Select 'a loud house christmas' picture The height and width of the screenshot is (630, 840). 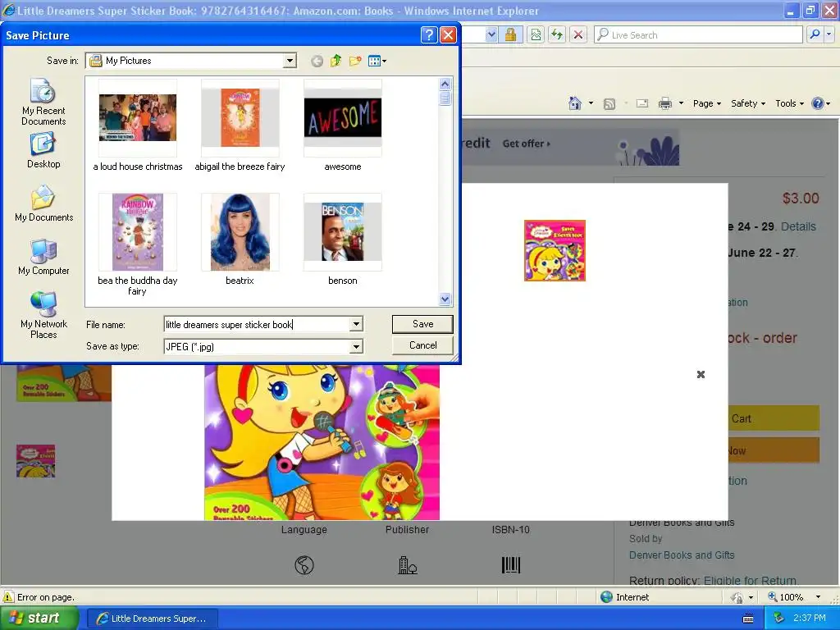pyautogui.click(x=138, y=126)
